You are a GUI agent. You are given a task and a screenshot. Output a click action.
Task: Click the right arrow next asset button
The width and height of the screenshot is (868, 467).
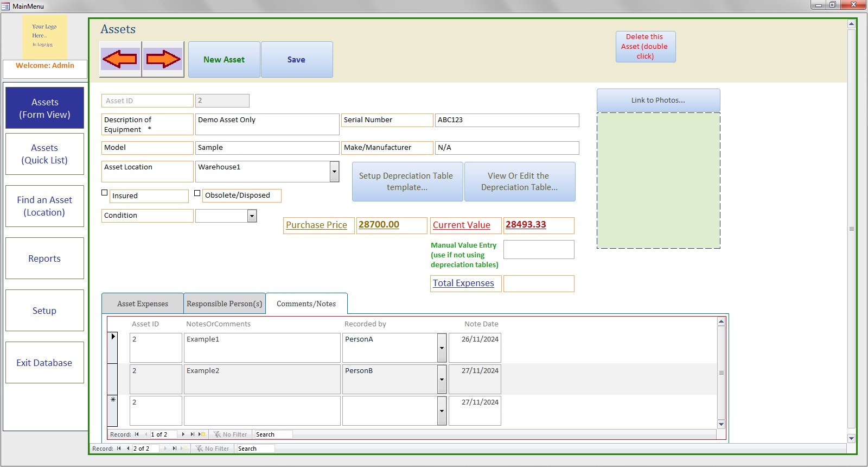coord(163,59)
